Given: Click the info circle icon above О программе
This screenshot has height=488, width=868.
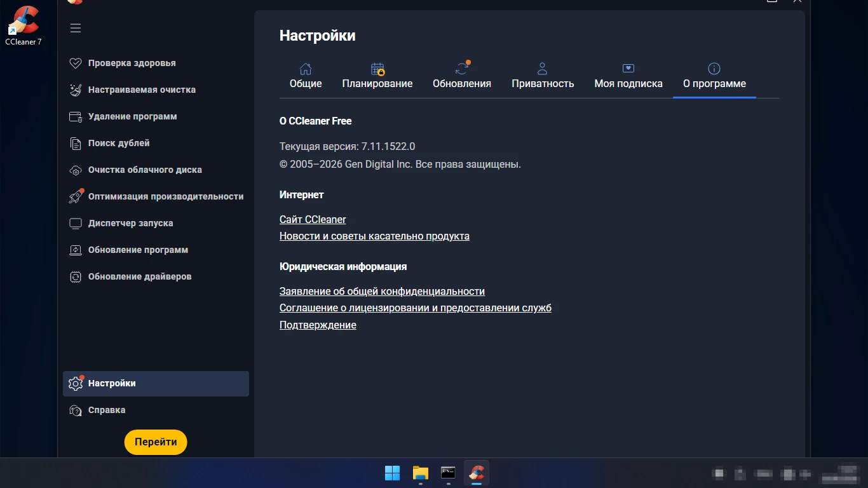Looking at the screenshot, I should tap(714, 69).
